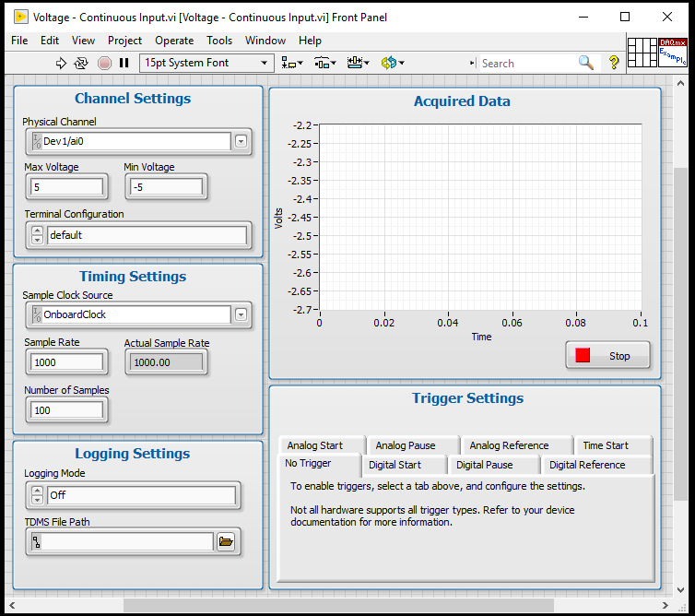Click the scroll up arrow
This screenshot has width=695, height=616.
(x=680, y=83)
